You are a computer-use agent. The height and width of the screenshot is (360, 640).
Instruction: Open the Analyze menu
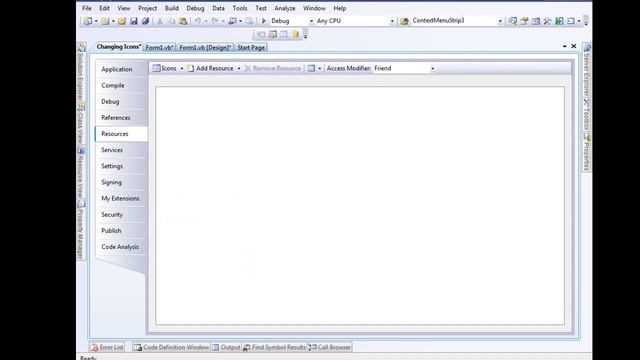click(x=284, y=8)
